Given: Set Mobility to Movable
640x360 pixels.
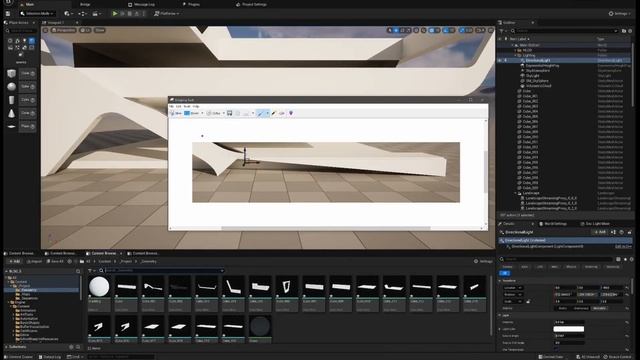Looking at the screenshot, I should coord(600,308).
